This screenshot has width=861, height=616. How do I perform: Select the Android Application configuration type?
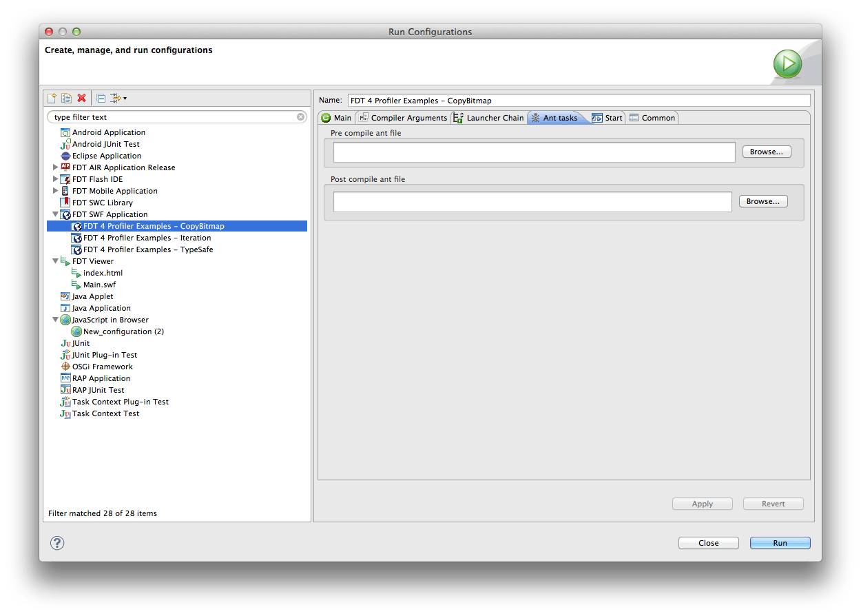click(109, 132)
